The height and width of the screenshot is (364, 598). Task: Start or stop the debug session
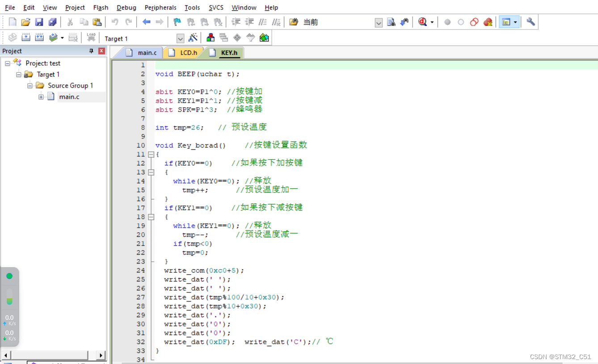click(422, 22)
